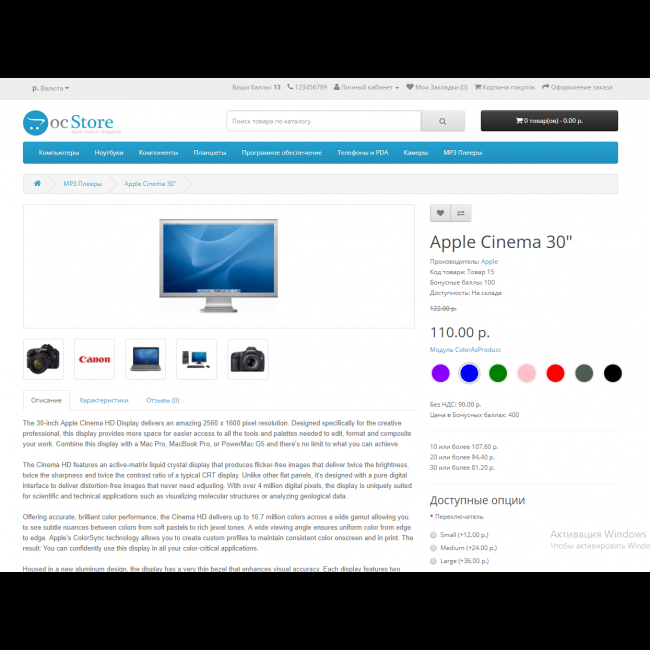
Task: Go to home via breadcrumb house icon
Action: tap(37, 183)
